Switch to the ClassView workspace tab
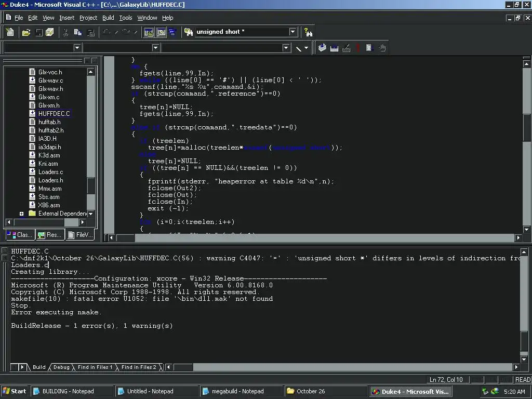 20,235
